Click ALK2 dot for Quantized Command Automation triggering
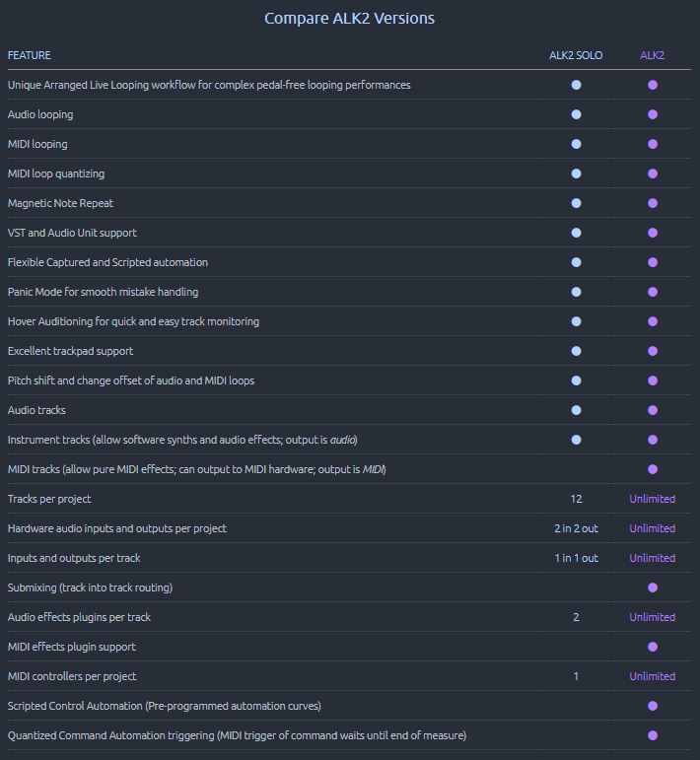 [653, 735]
